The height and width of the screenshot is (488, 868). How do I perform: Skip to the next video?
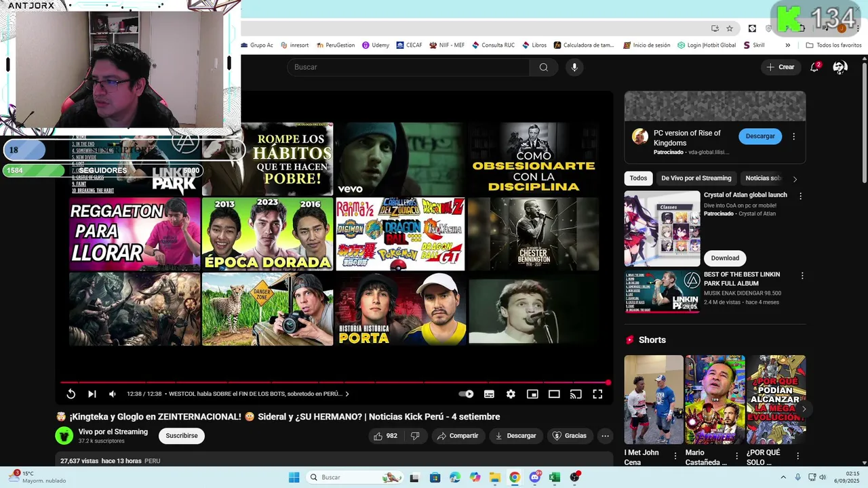(92, 394)
